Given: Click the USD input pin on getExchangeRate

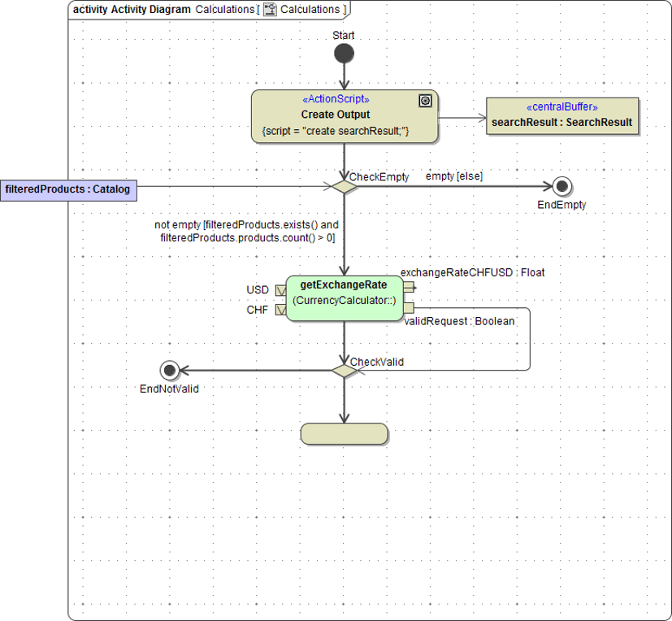Looking at the screenshot, I should 279,290.
